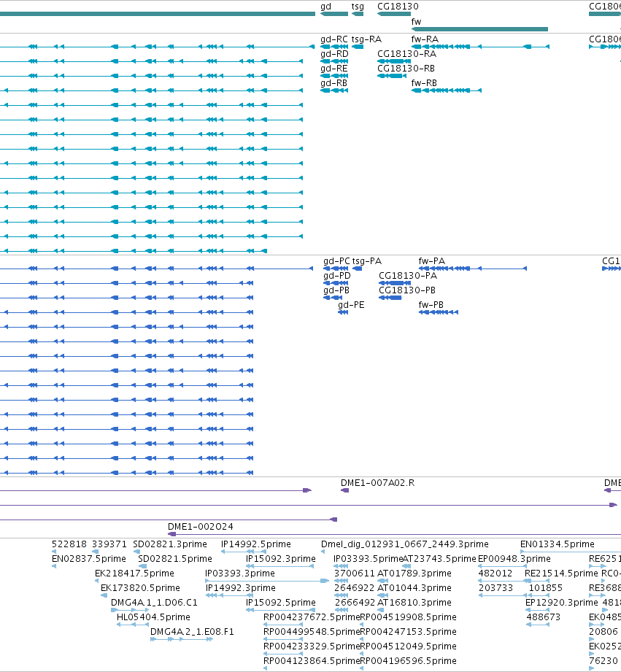Select EST label AT16810.3prime

[x=414, y=603]
